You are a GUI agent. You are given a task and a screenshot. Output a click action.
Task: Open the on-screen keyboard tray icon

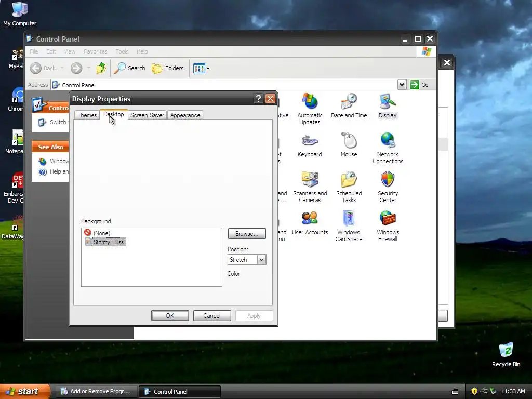455,392
